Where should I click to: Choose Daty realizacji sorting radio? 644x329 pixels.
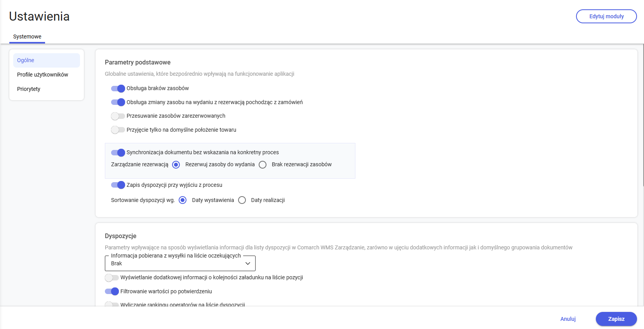click(242, 200)
